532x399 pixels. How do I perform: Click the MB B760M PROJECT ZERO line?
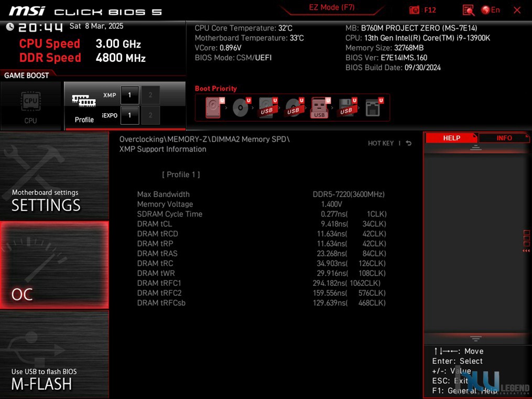coord(411,28)
